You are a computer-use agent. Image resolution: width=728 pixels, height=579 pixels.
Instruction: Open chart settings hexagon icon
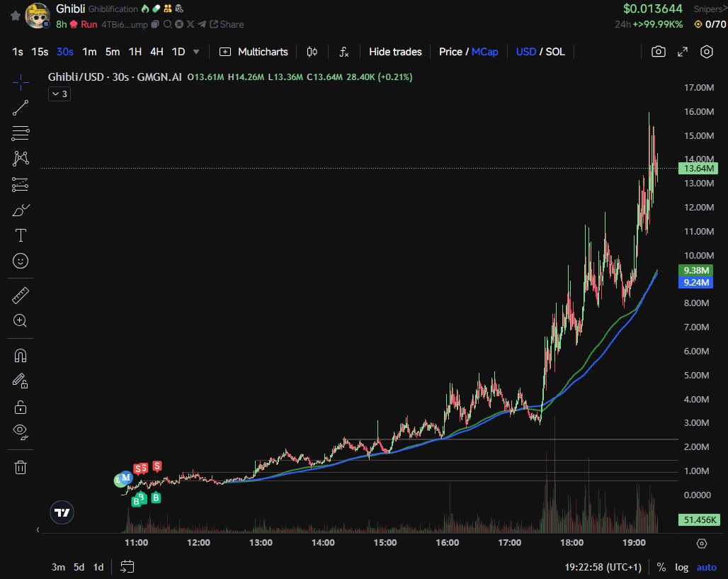706,52
